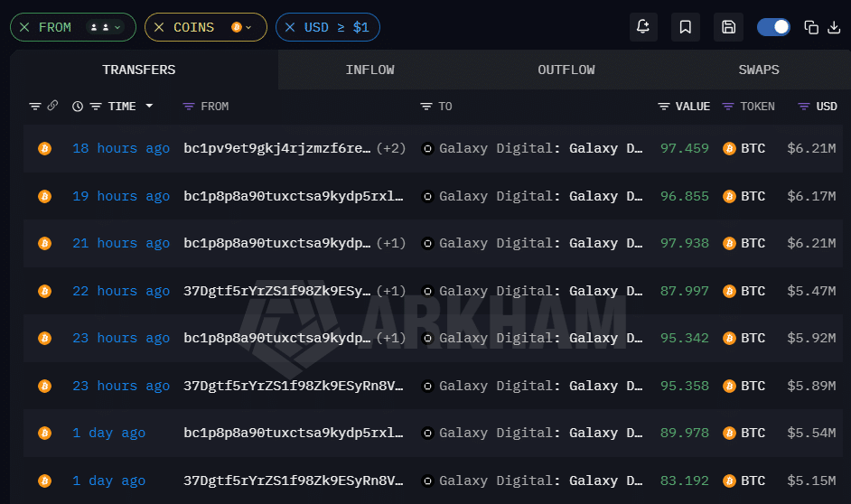Expand (+1) senders in 22 hours ago row

coord(391,292)
